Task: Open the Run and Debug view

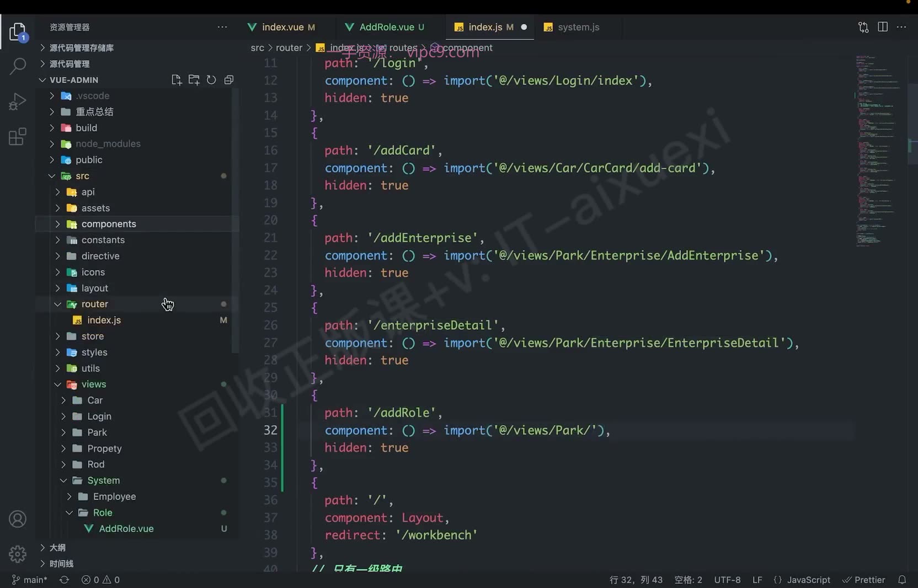Action: point(18,101)
